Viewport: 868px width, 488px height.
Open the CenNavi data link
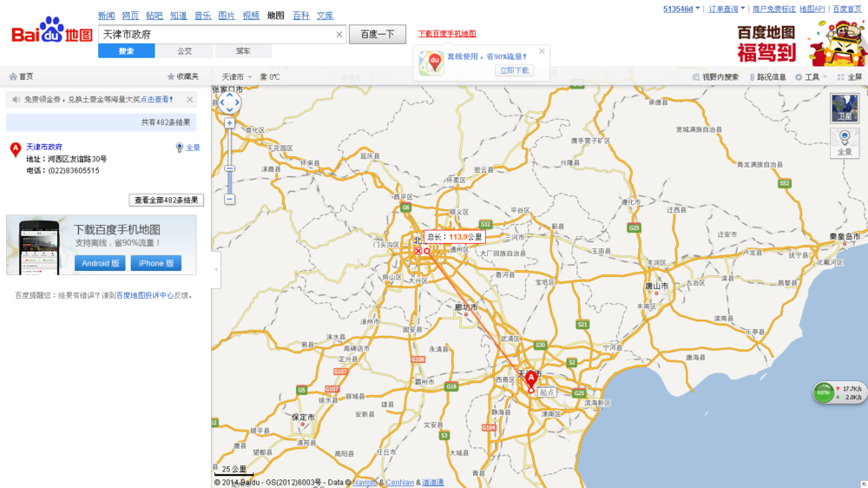pos(399,483)
